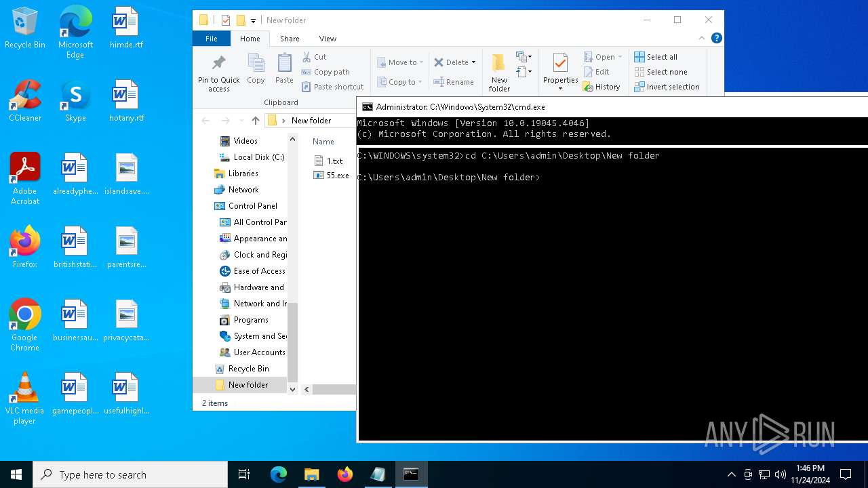
Task: Select Adobe Acrobat desktop icon
Action: (25, 179)
